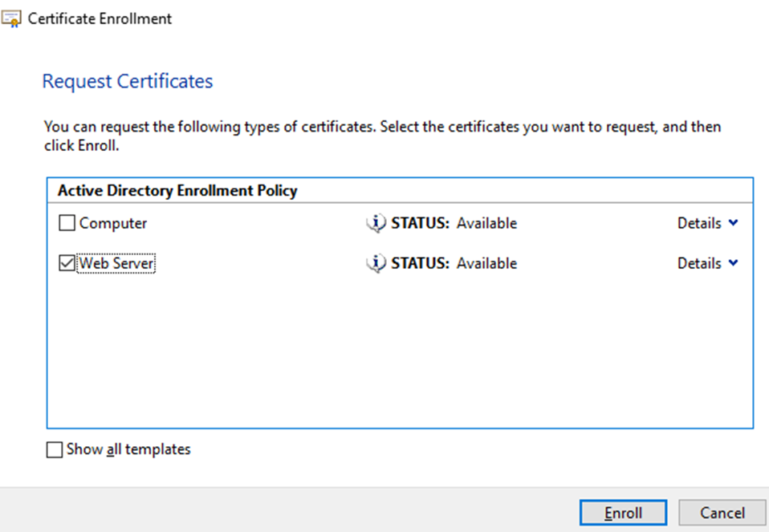
Task: Click the Request Certificates heading
Action: [128, 82]
